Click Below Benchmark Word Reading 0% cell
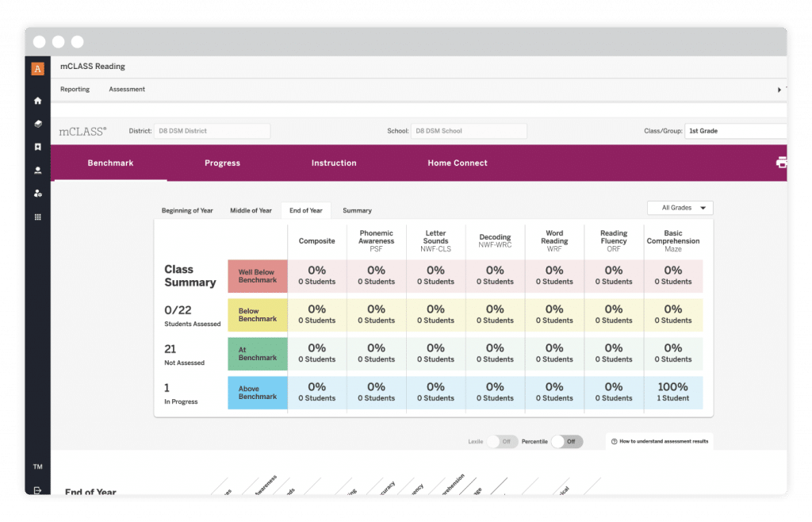812x522 pixels. (x=554, y=314)
